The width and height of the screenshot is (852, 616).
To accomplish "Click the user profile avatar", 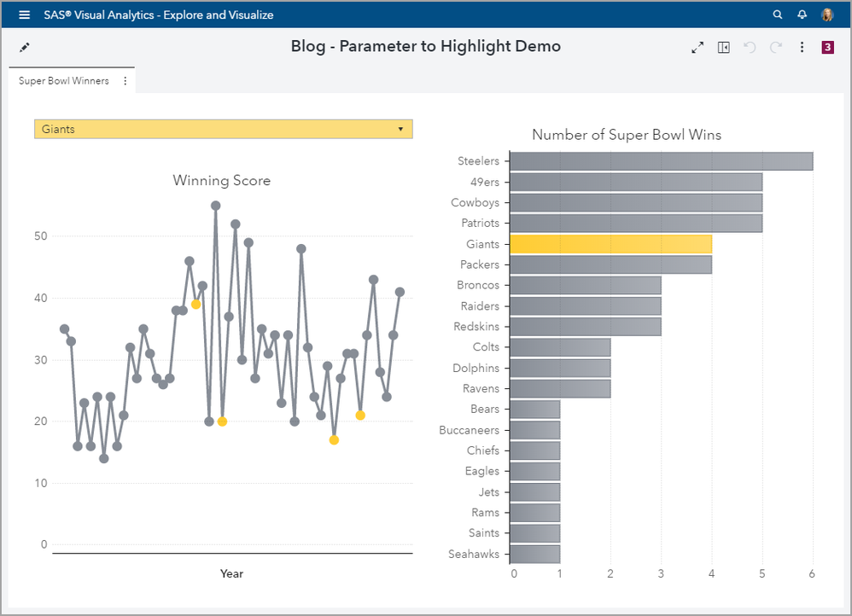I will pos(827,15).
